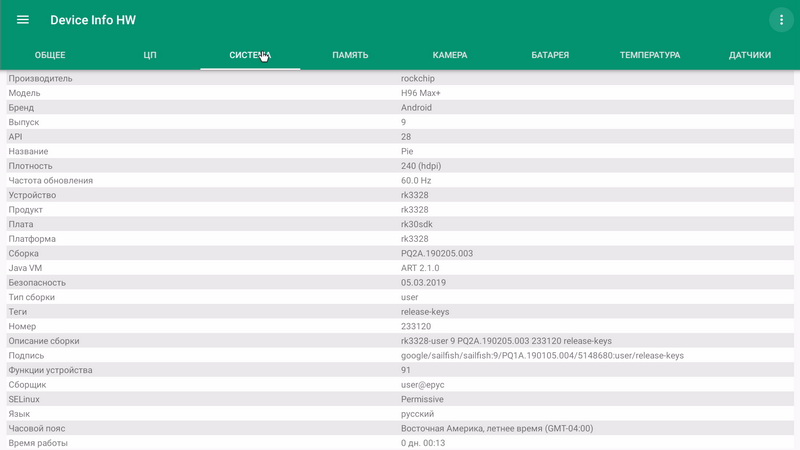Screen dimensions: 800x450
Task: Click the Java VM ART 2.1.0 row
Action: pyautogui.click(x=400, y=268)
